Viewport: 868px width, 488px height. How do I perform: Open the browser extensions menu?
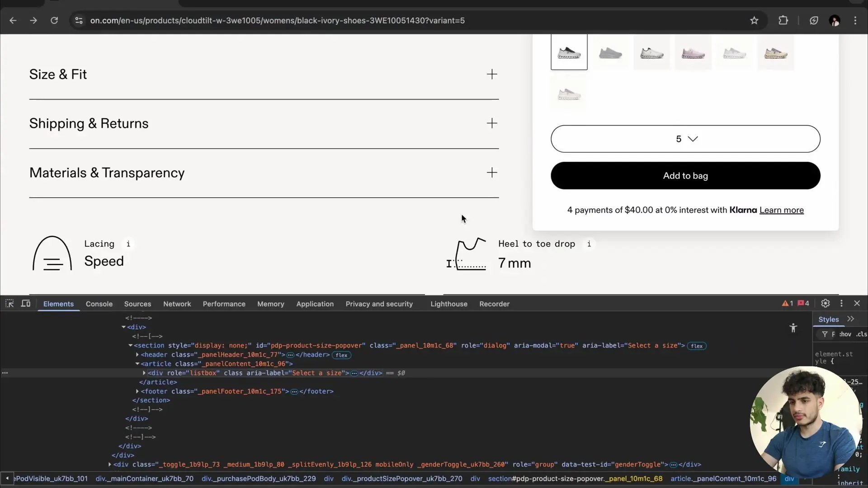(x=783, y=20)
